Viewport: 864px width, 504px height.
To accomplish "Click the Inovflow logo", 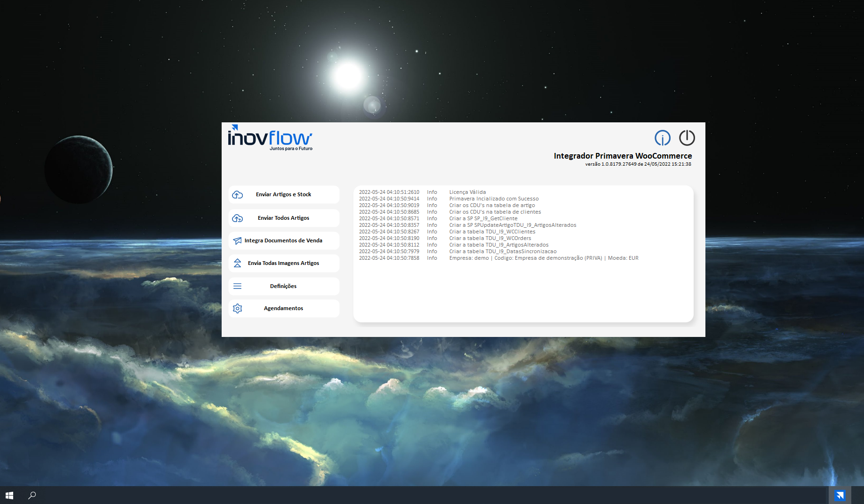I will [270, 137].
